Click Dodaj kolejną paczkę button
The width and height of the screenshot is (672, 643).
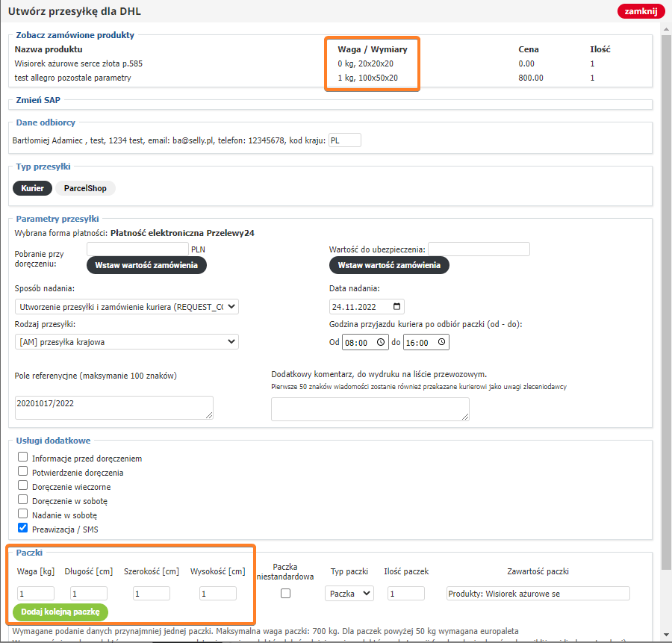60,612
